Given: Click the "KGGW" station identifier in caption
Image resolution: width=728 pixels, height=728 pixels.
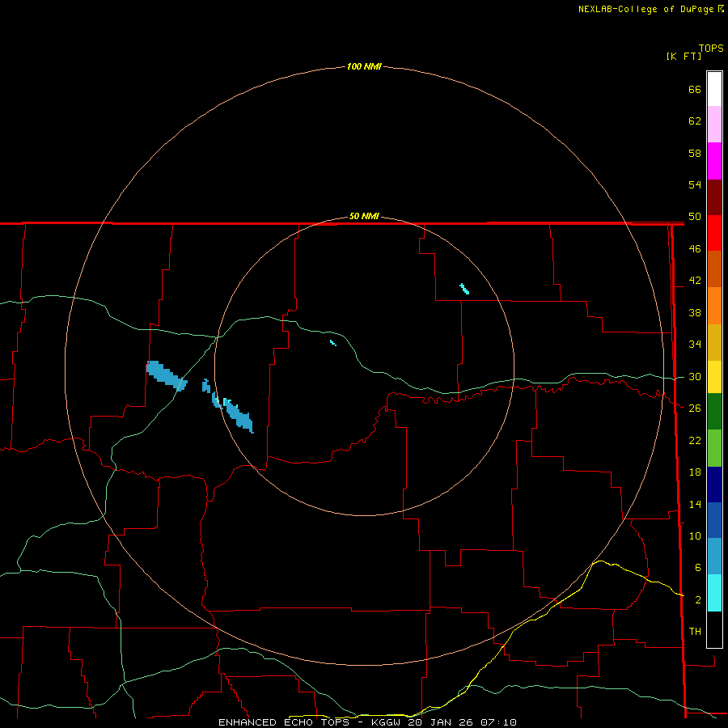Looking at the screenshot, I should click(x=386, y=722).
